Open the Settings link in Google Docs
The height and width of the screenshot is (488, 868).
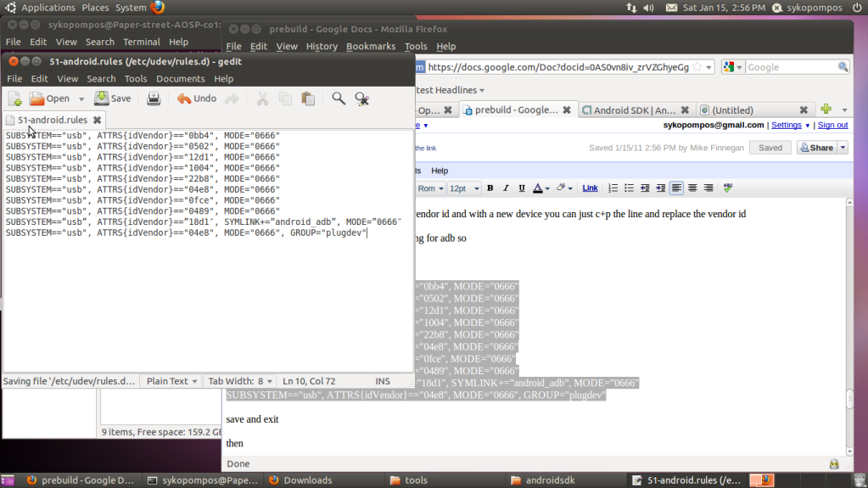click(x=786, y=126)
